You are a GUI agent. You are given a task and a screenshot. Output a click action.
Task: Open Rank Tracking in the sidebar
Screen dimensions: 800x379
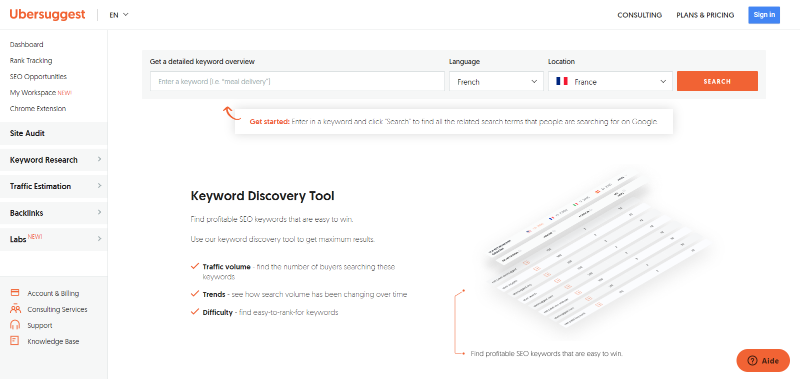pyautogui.click(x=31, y=60)
